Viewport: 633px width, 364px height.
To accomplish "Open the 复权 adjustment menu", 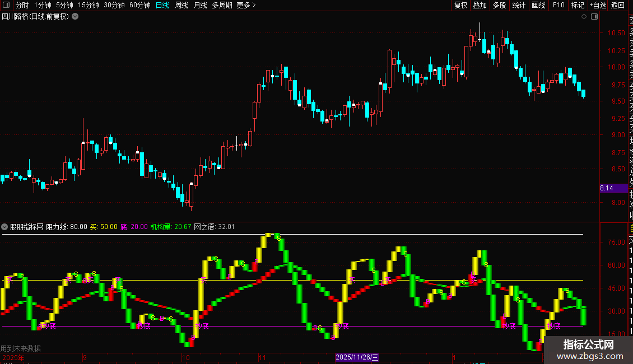I will click(x=460, y=5).
